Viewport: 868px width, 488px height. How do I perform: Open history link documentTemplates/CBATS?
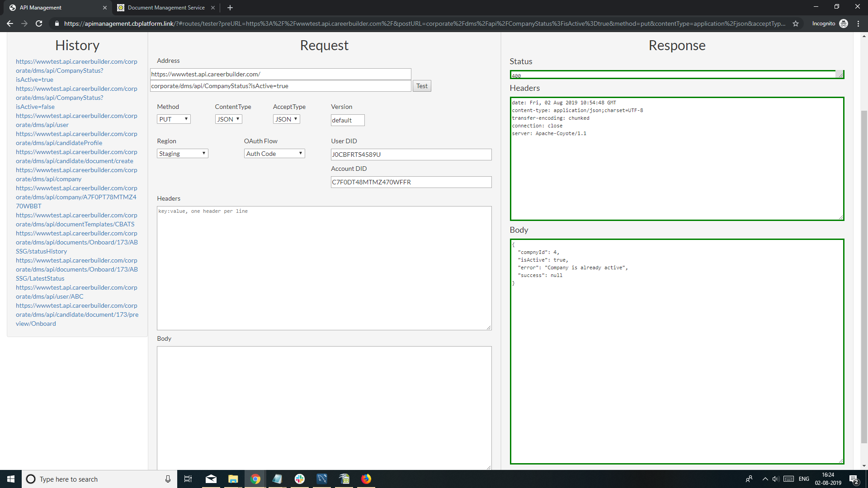click(x=76, y=220)
